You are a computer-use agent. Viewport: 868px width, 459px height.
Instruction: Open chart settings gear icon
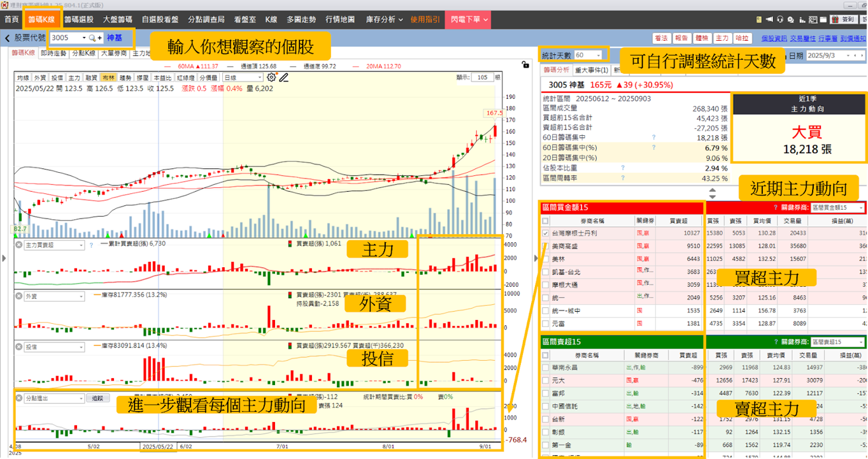(272, 77)
